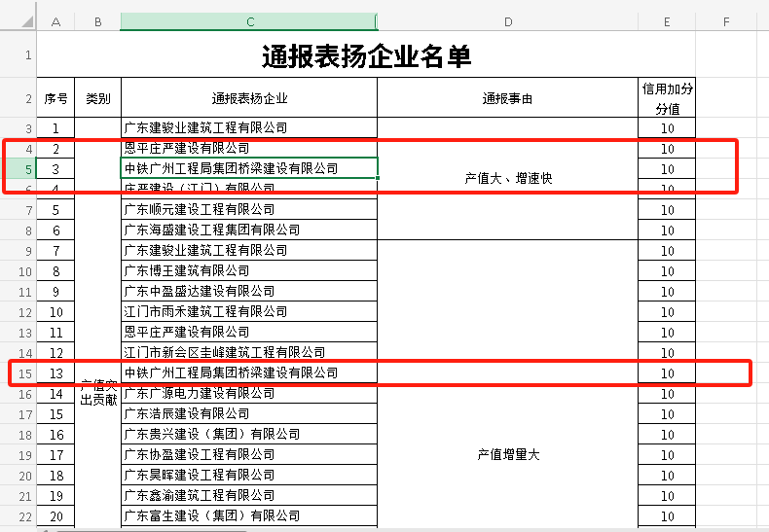Select cell 广东博王建筑有限公司

pyautogui.click(x=249, y=271)
